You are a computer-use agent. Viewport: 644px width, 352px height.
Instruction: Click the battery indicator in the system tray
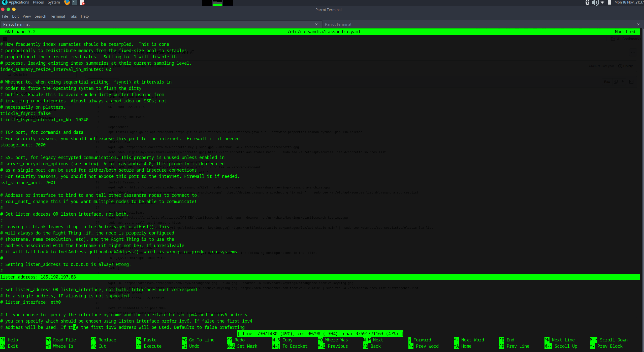click(609, 3)
